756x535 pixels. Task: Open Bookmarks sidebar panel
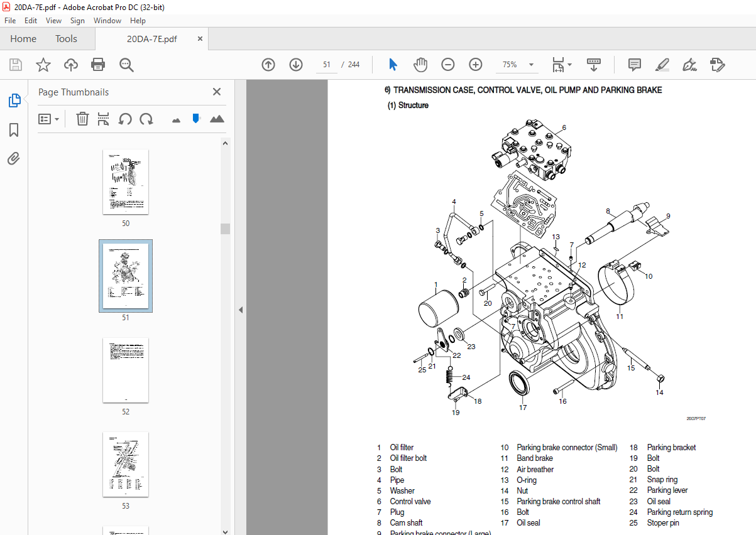point(14,130)
